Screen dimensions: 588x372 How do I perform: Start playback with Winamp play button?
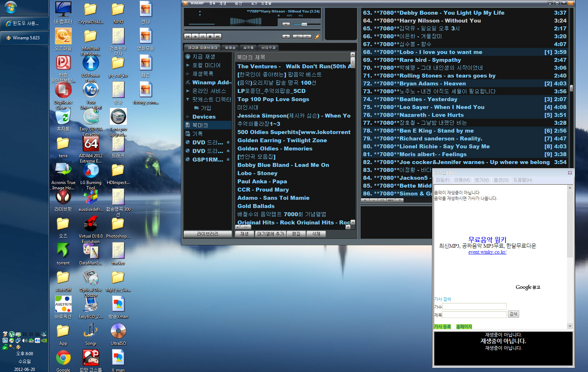(x=195, y=36)
